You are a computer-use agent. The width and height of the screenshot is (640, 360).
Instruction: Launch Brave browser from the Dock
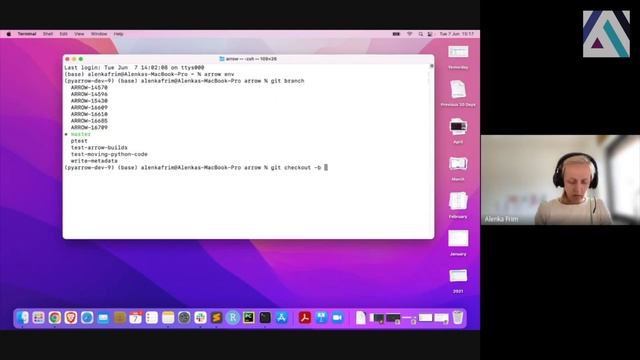(x=71, y=318)
